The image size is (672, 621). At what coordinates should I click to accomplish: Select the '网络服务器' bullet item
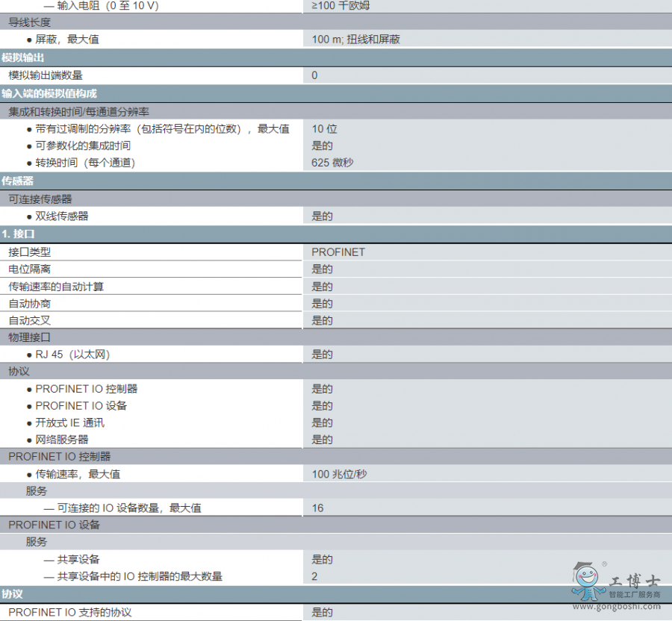point(62,440)
